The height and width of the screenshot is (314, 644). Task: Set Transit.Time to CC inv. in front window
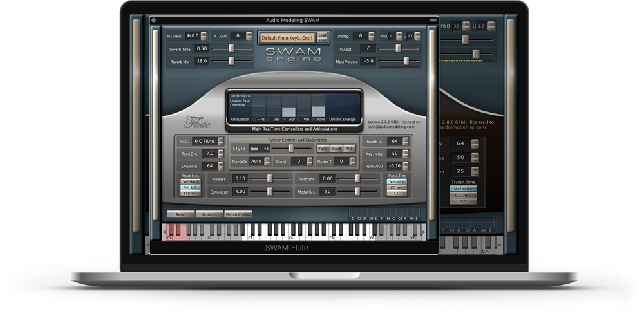click(397, 187)
